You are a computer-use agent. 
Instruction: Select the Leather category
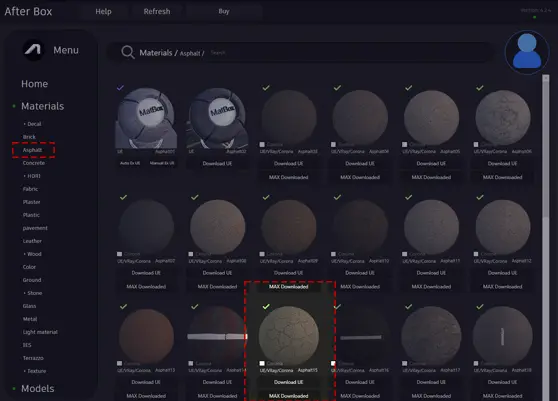pyautogui.click(x=32, y=241)
